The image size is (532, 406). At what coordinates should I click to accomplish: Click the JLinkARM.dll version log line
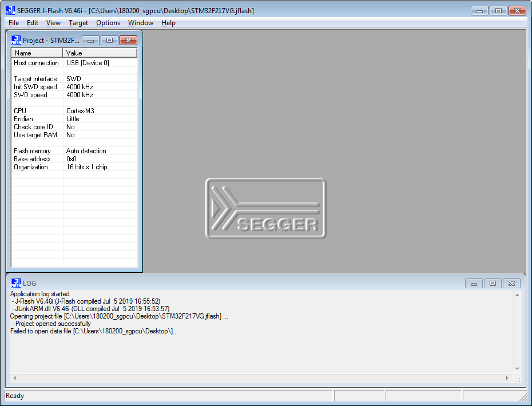[90, 309]
